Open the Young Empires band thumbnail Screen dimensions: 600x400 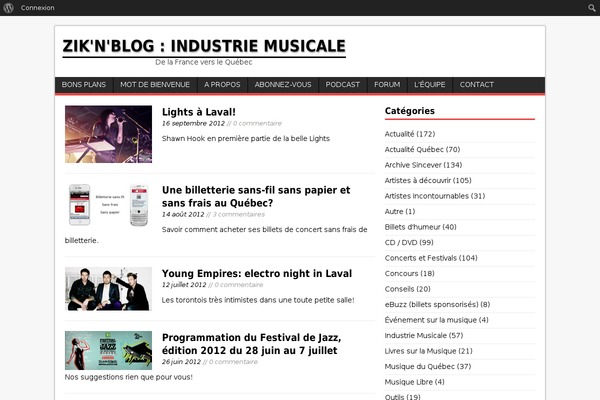[x=108, y=289]
